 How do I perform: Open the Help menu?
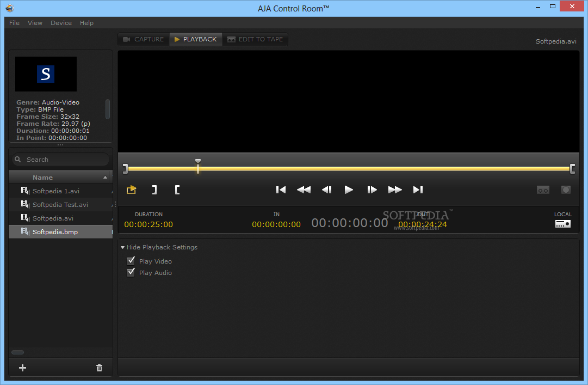coord(86,23)
